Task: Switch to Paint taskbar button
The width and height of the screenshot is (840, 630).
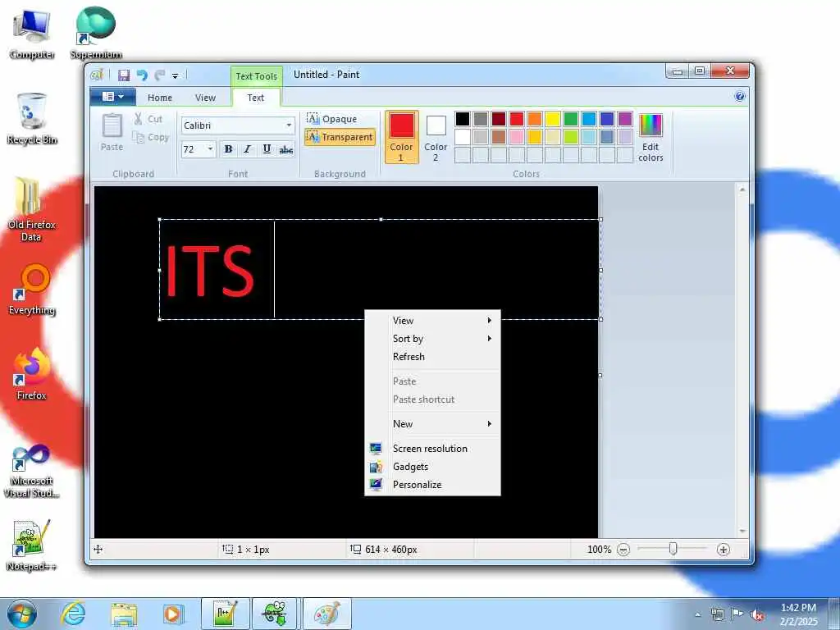Action: [x=327, y=614]
